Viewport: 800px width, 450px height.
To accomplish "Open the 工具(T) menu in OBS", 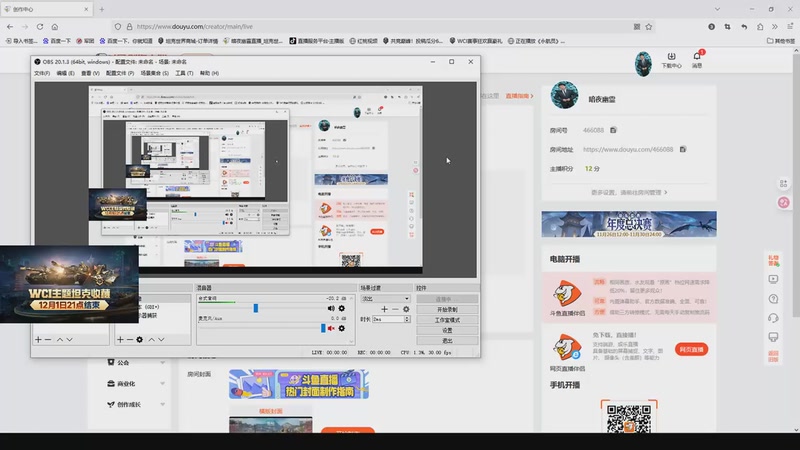I will coord(184,73).
